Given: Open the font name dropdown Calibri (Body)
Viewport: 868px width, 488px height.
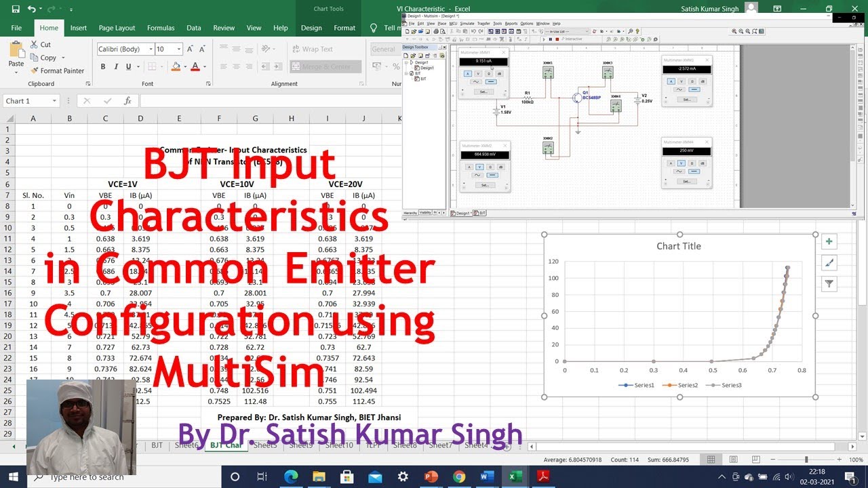Looking at the screenshot, I should click(x=149, y=49).
